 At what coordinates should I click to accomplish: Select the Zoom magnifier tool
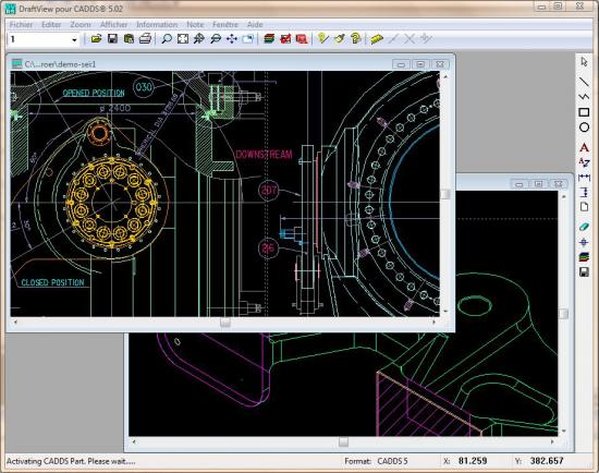click(166, 39)
